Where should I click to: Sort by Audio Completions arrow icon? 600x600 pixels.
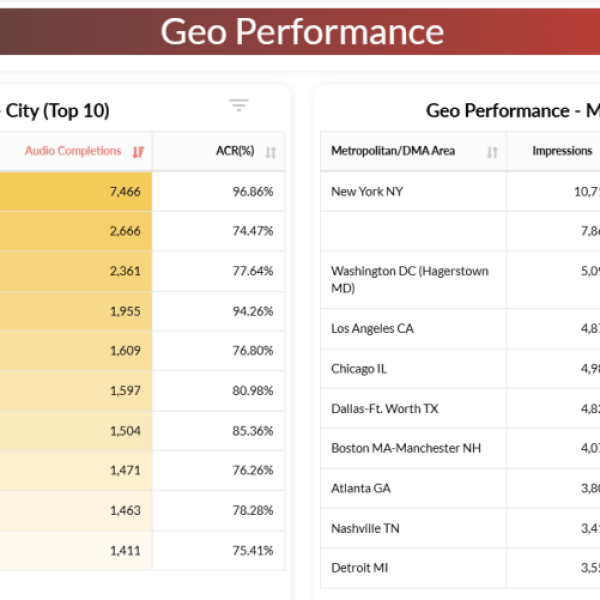(138, 152)
